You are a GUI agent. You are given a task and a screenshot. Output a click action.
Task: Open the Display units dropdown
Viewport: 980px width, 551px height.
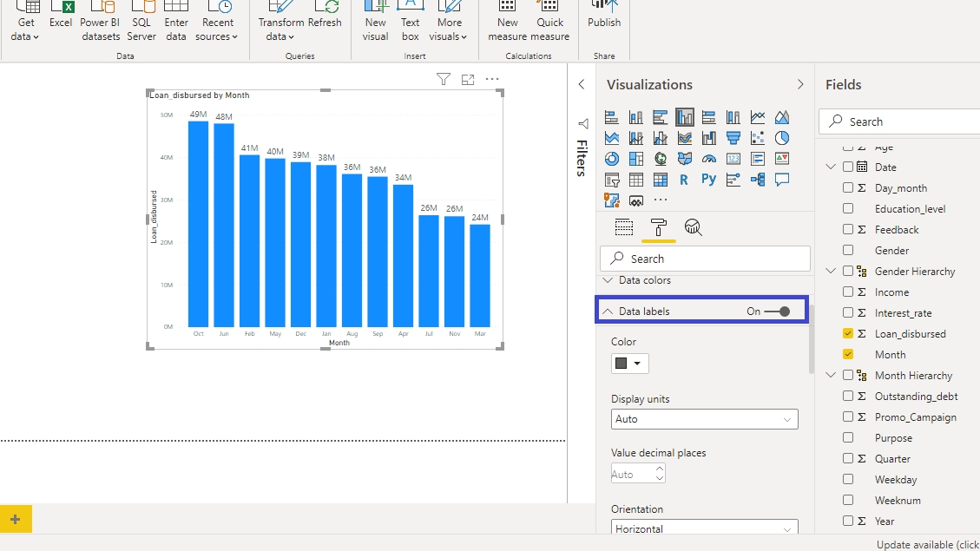point(704,419)
